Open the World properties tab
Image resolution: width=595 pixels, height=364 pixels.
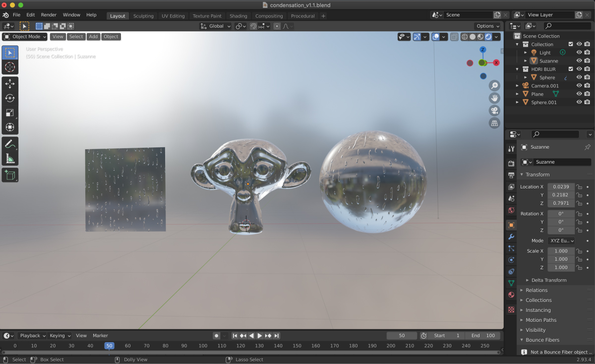click(x=511, y=210)
